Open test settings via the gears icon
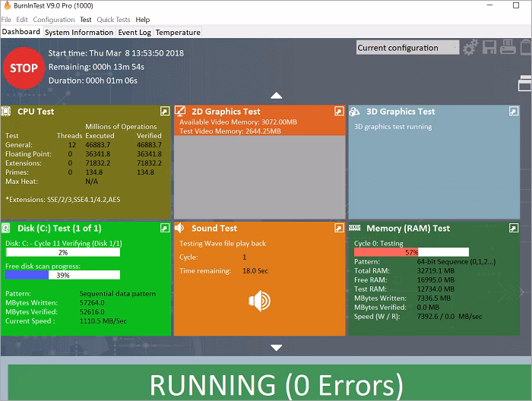This screenshot has width=532, height=401. click(x=470, y=47)
